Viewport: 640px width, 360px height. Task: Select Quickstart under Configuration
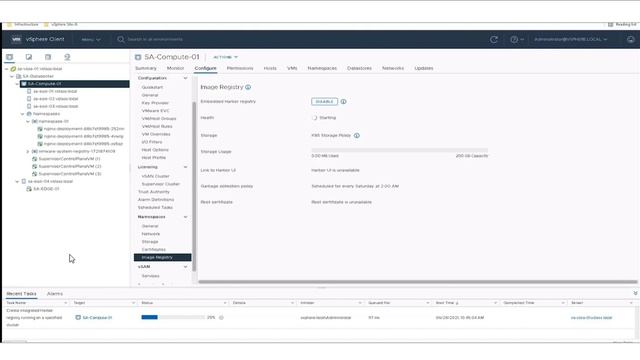pyautogui.click(x=152, y=87)
